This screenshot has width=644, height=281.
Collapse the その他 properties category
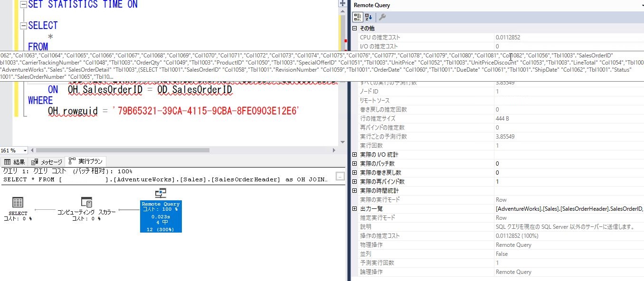click(354, 28)
